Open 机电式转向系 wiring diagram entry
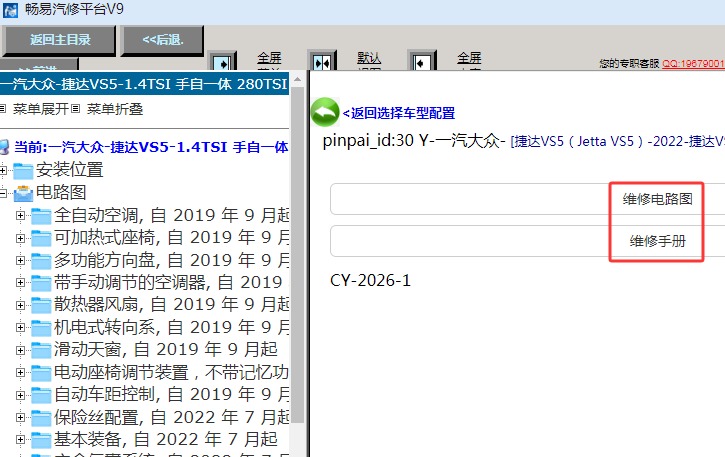Image resolution: width=725 pixels, height=457 pixels. 172,327
